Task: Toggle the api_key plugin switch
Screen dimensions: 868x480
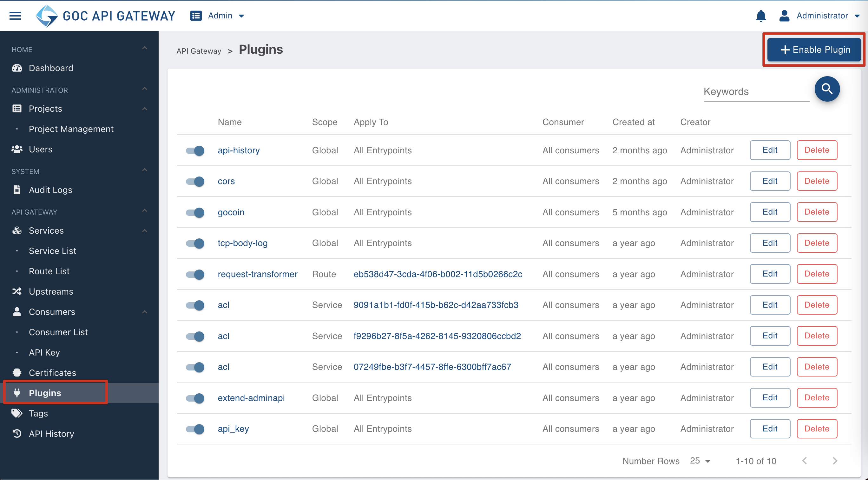Action: coord(195,429)
